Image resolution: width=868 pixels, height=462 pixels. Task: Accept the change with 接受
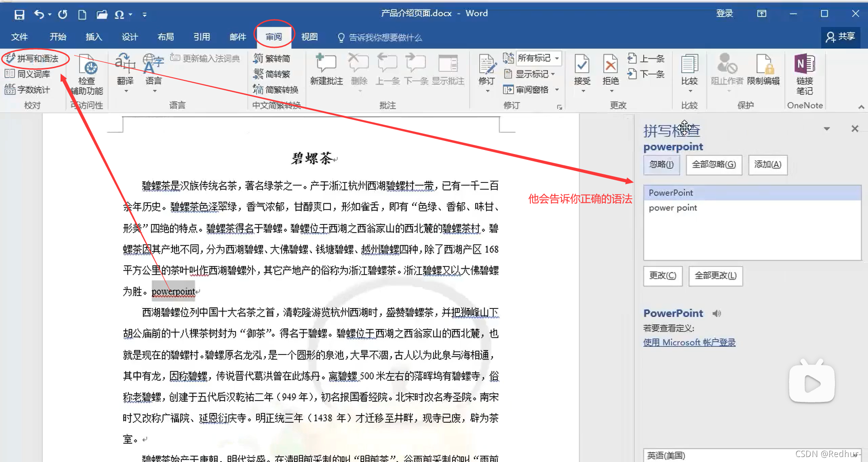582,72
